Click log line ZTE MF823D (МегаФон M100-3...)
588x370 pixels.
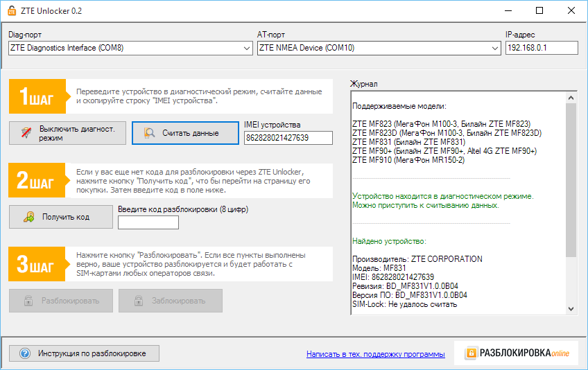tap(447, 133)
